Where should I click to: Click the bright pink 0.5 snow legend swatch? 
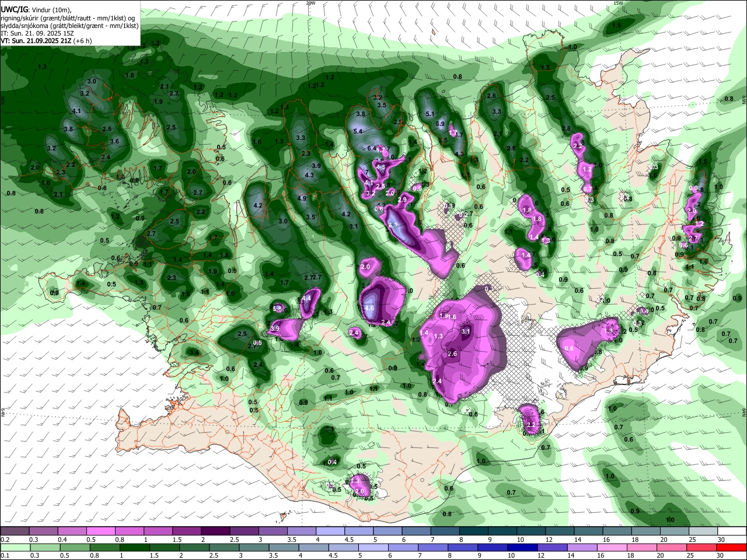coord(100,531)
